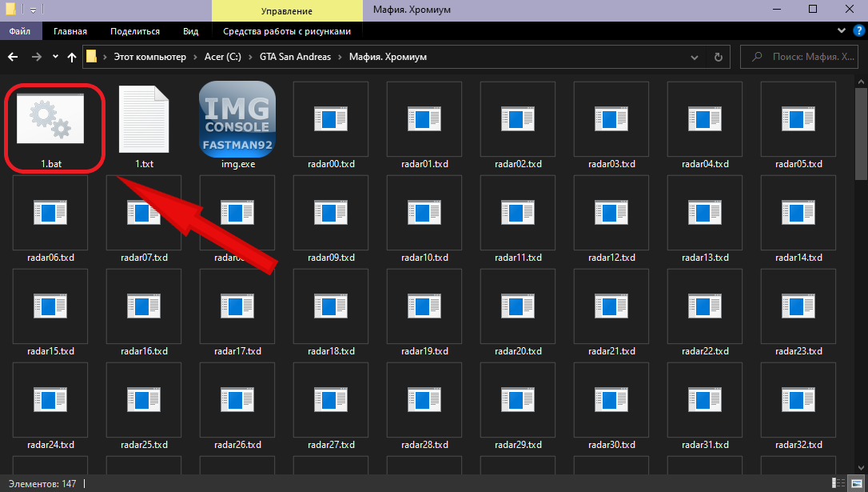Select the radar21.txd file icon
868x492 pixels.
pyautogui.click(x=611, y=306)
